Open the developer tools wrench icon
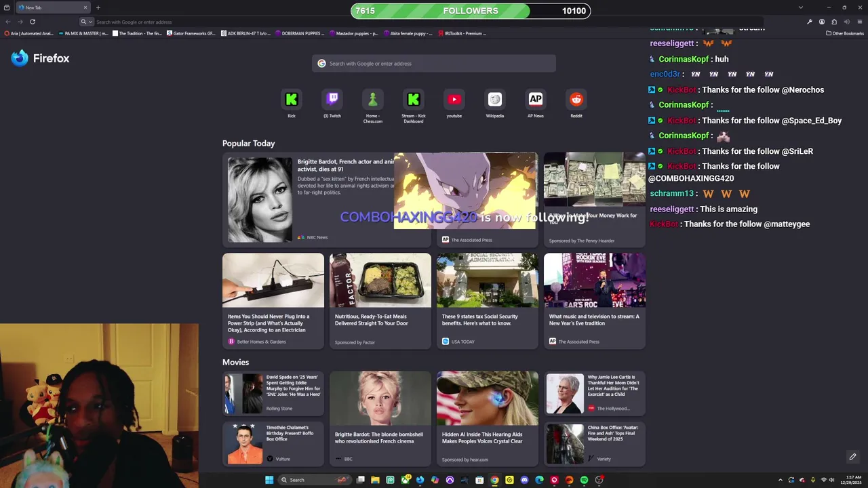 click(809, 22)
